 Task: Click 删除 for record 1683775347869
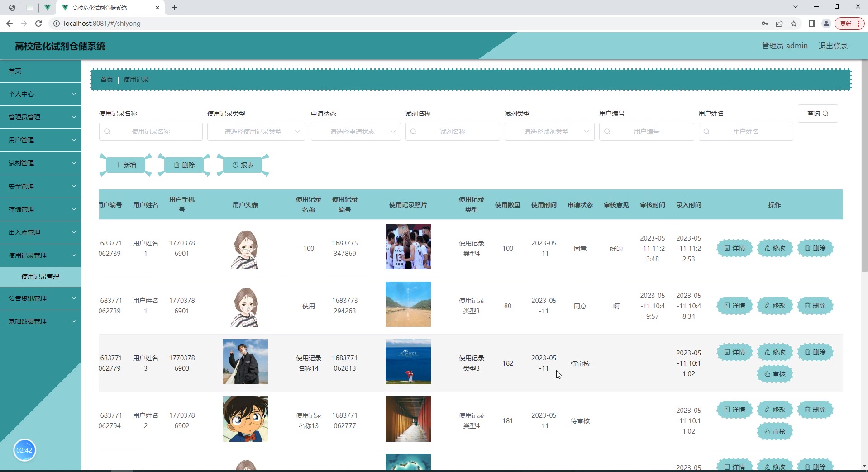point(815,248)
